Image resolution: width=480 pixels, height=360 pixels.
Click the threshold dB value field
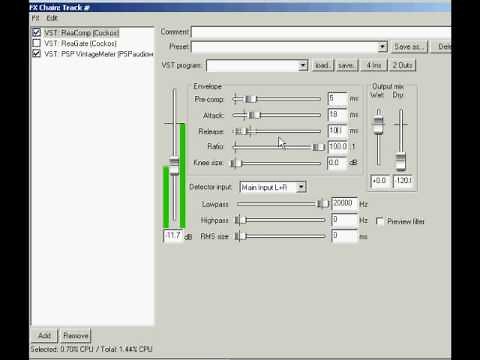pos(174,236)
